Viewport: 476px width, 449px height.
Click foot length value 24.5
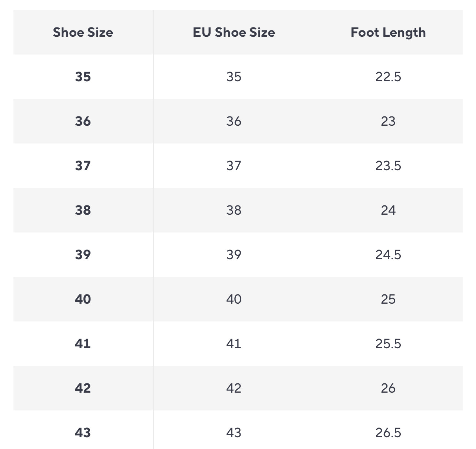point(388,255)
